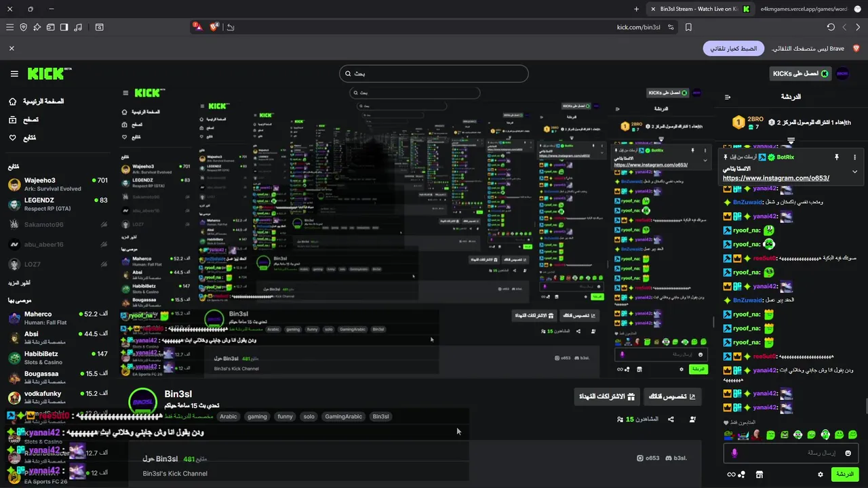Expand the leaderboard drag handle
This screenshot has width=868, height=488.
pos(791,140)
